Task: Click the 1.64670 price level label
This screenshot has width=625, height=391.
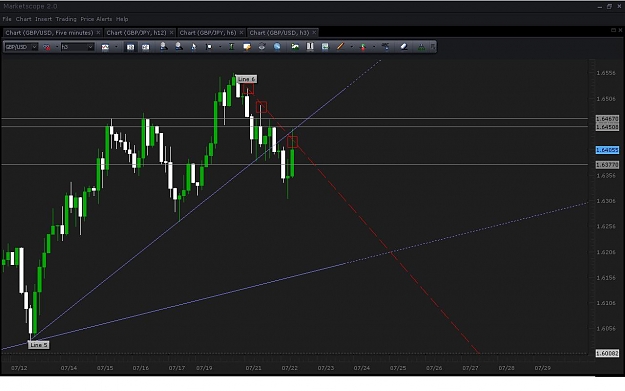Action: (x=607, y=119)
